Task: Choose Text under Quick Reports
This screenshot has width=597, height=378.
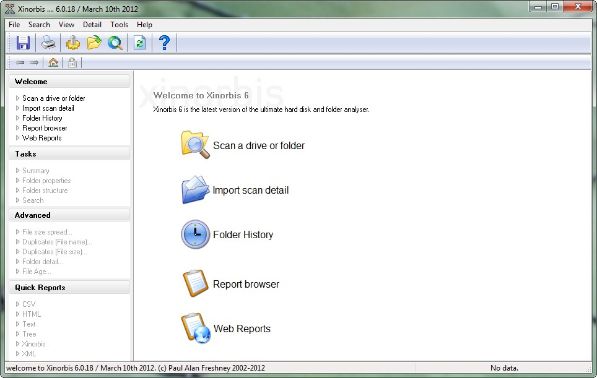Action: [29, 324]
